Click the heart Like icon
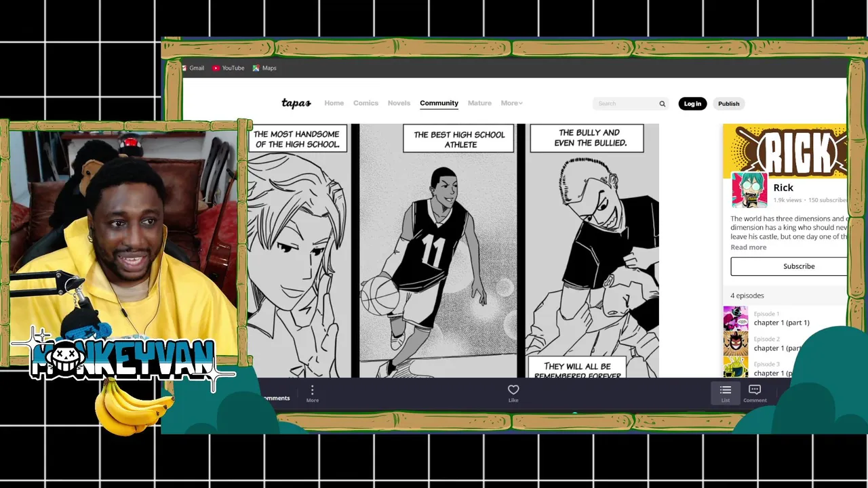 point(513,390)
